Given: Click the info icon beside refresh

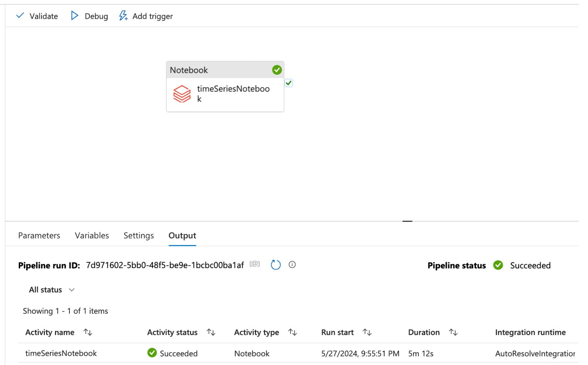Looking at the screenshot, I should click(x=292, y=265).
